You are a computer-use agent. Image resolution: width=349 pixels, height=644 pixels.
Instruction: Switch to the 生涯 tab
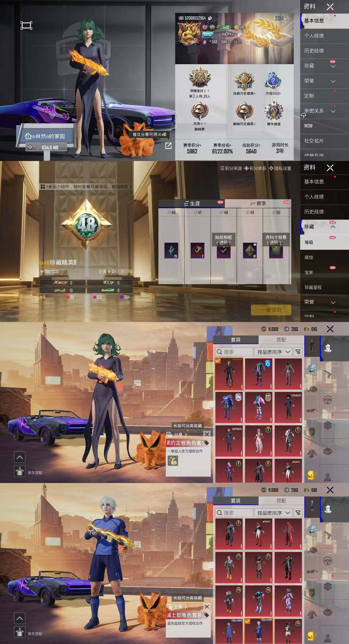pyautogui.click(x=192, y=203)
